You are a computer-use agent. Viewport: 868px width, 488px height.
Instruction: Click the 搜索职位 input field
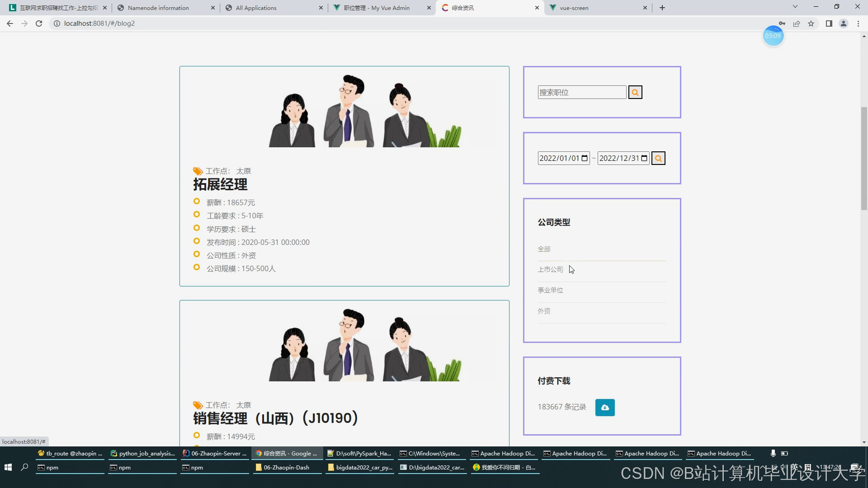point(581,92)
